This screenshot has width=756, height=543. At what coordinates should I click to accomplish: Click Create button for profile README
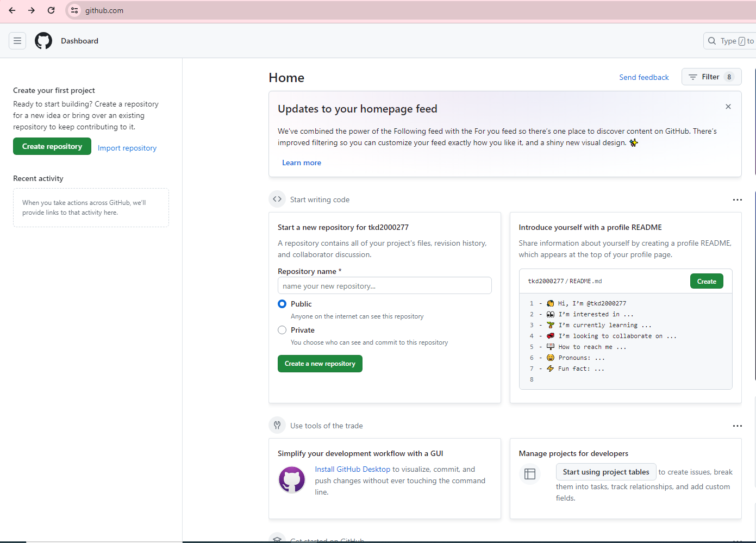706,282
